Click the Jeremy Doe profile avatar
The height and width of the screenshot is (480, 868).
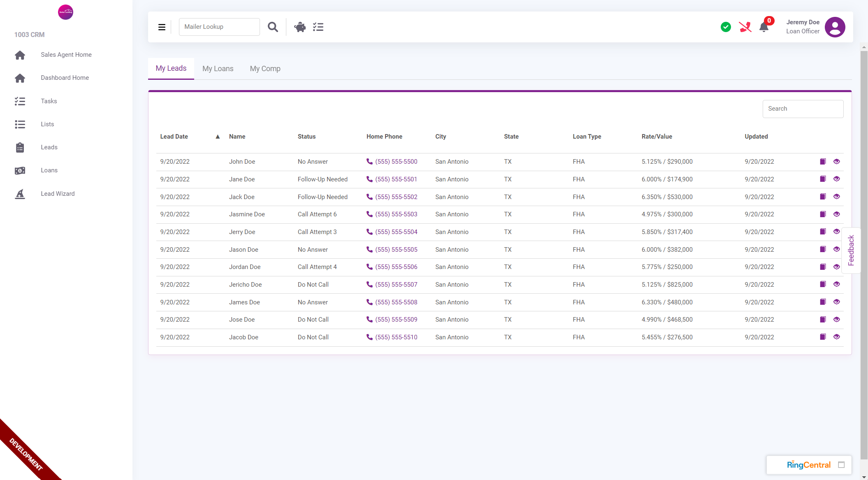tap(835, 27)
